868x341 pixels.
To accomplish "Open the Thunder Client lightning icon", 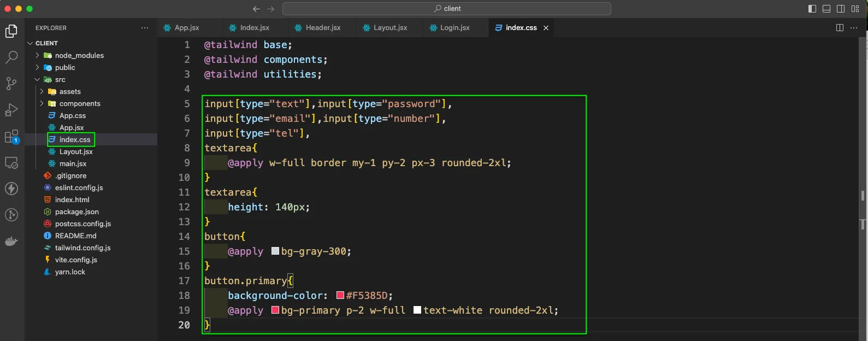I will coord(11,189).
